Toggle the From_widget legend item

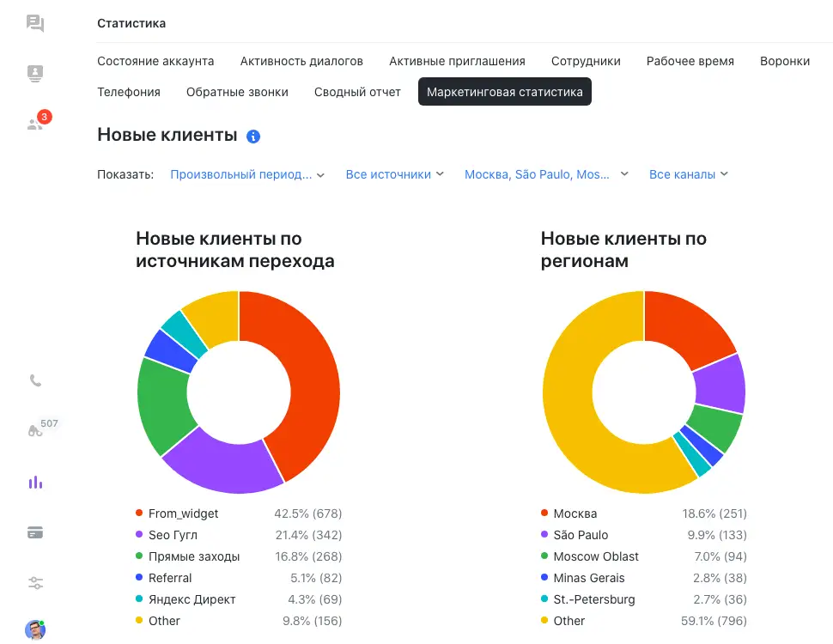[x=183, y=513]
